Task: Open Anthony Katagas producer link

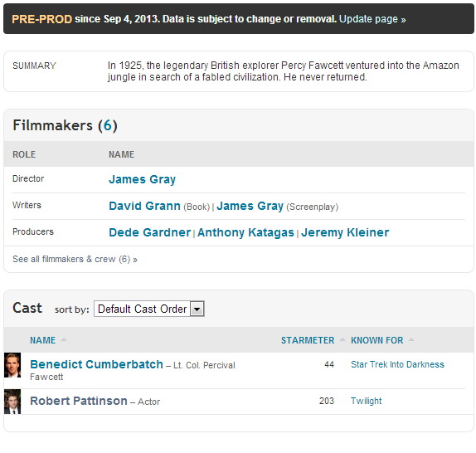Action: (x=245, y=232)
